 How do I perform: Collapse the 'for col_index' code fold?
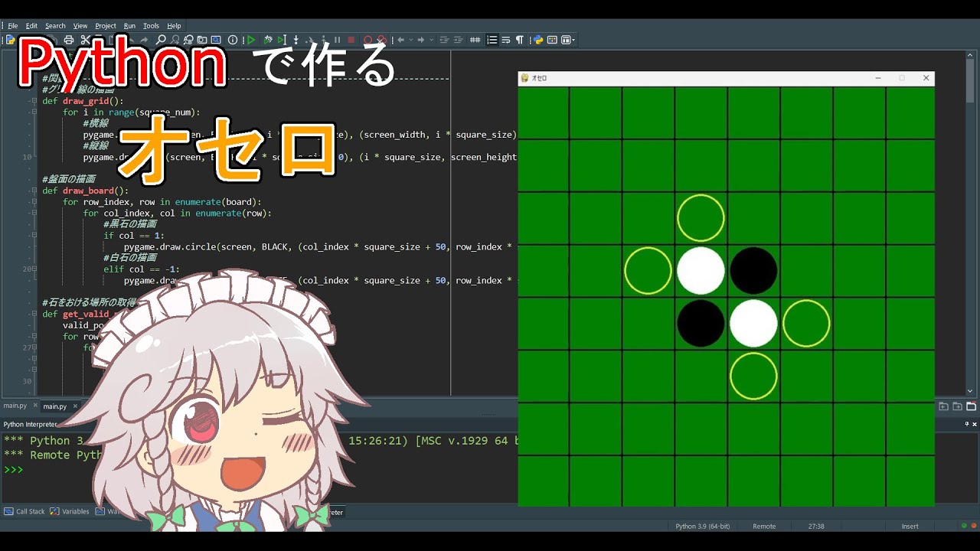[34, 213]
